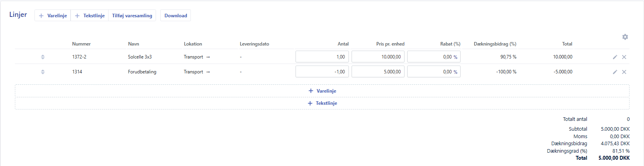The image size is (644, 166).
Task: Delete the Solcelle 3x3 line with X icon
Action: [624, 57]
